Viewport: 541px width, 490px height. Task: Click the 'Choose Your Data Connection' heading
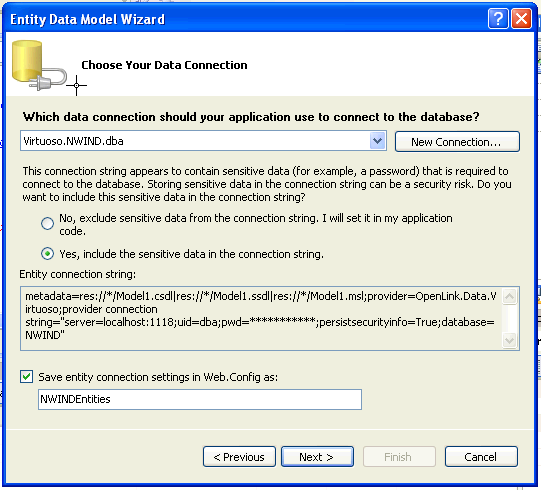164,65
